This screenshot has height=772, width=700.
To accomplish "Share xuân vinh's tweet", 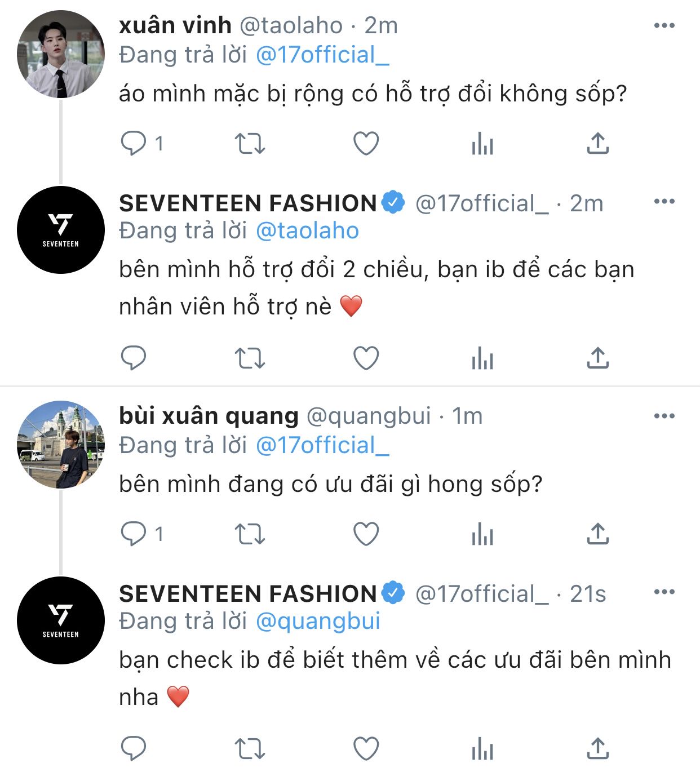I will 597,143.
